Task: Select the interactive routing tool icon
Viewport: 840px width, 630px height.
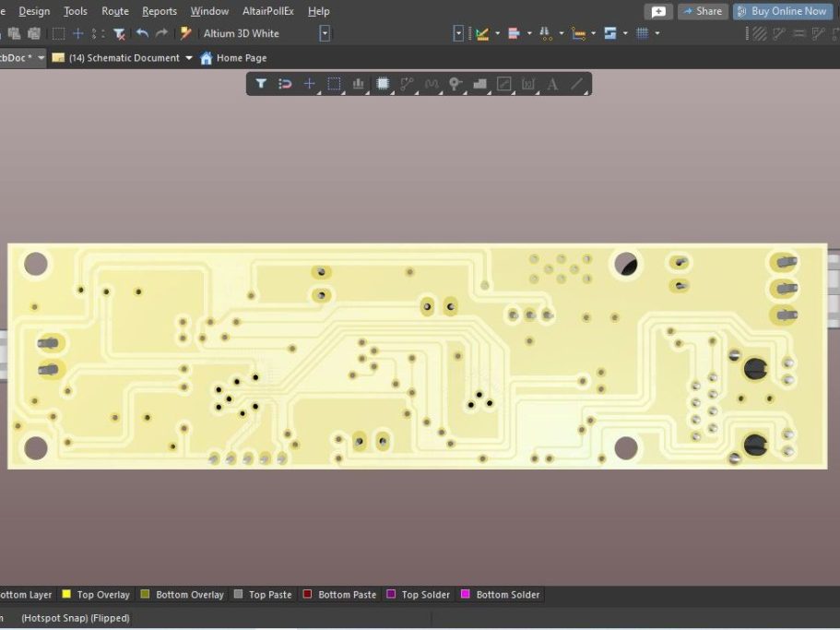Action: pos(408,84)
